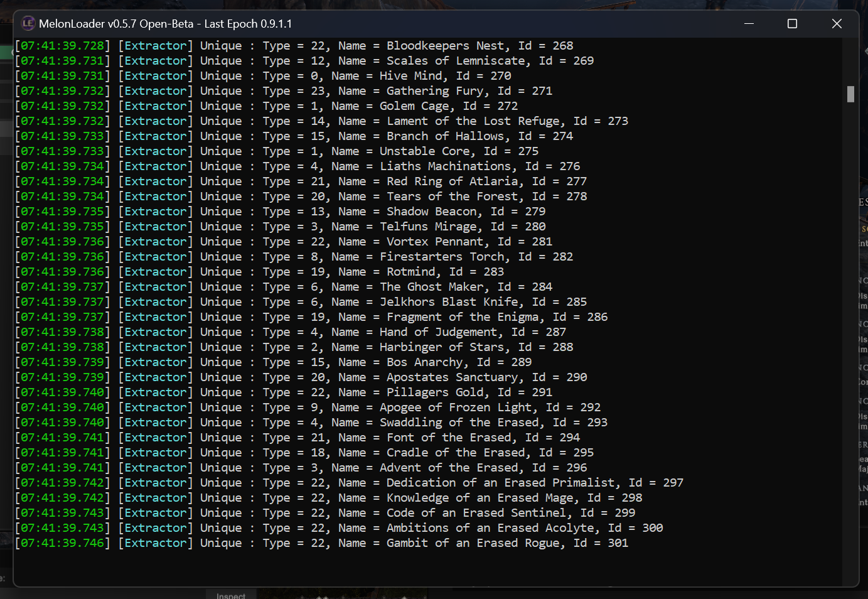
Task: Click the 'Tears of the Forest' name
Action: click(x=452, y=197)
